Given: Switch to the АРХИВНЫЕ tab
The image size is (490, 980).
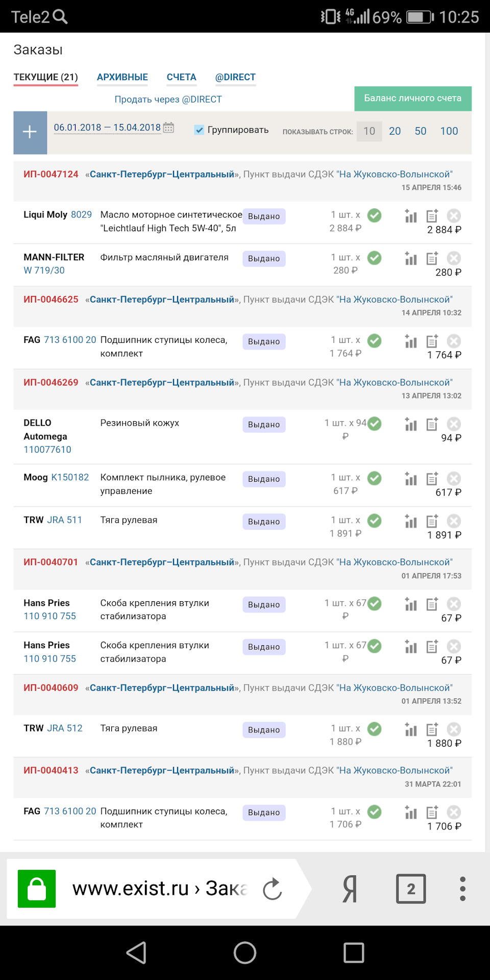Looking at the screenshot, I should (122, 77).
